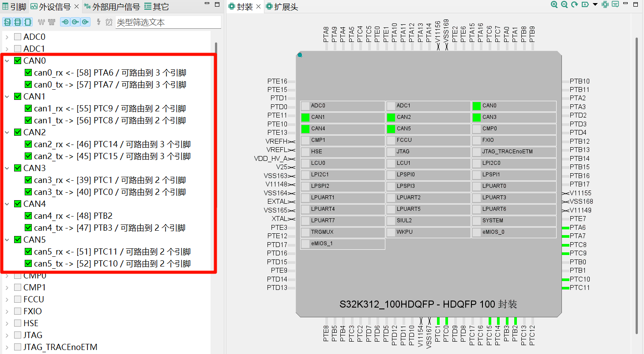Collapse the CAN0 node in the signal tree
Viewport: 644px width, 354px height.
7,61
